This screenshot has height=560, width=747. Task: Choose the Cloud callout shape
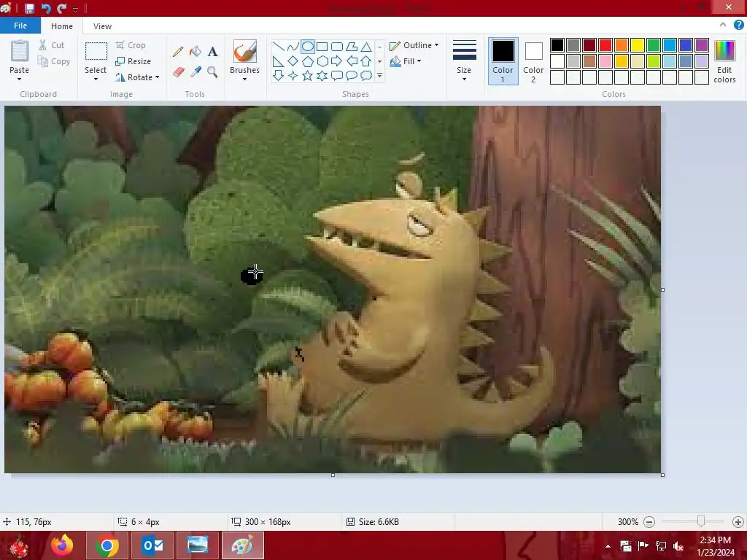pyautogui.click(x=366, y=75)
